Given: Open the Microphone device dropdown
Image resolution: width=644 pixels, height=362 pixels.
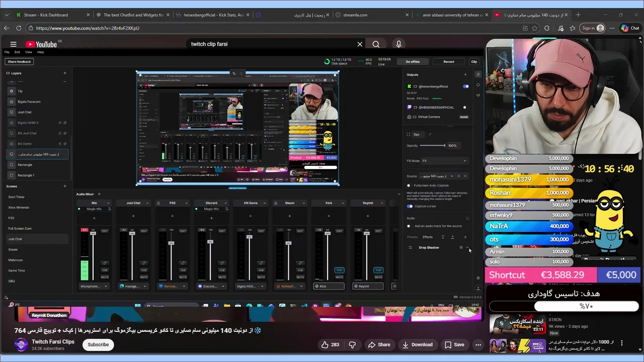Looking at the screenshot, I should click(94, 286).
